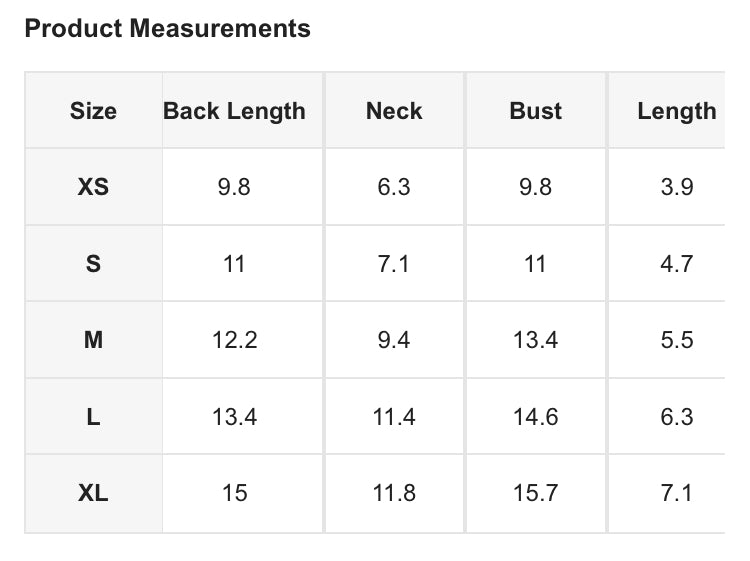The width and height of the screenshot is (750, 561).
Task: Select the S neck value 7.1
Action: coord(394,264)
